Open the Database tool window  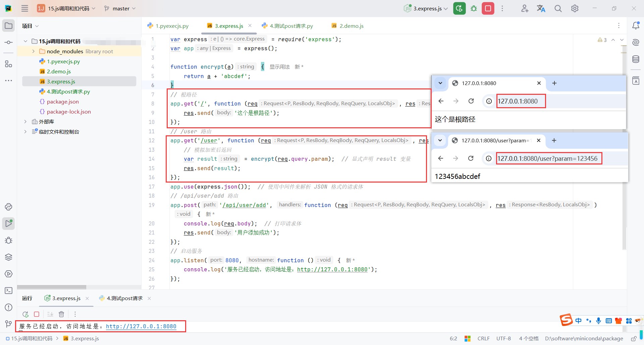(x=636, y=59)
